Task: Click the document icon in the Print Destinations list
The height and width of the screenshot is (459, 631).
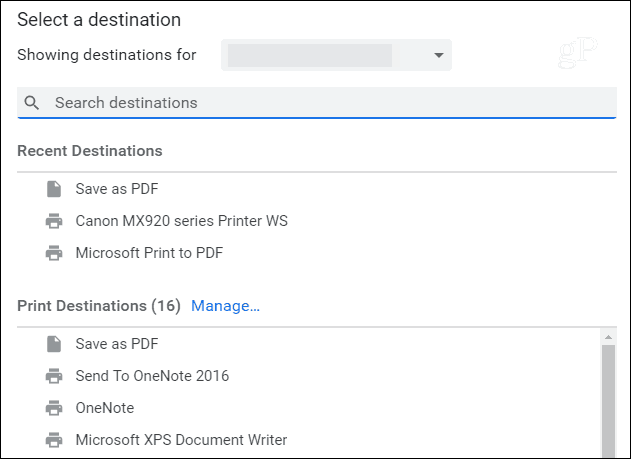Action: pos(54,344)
